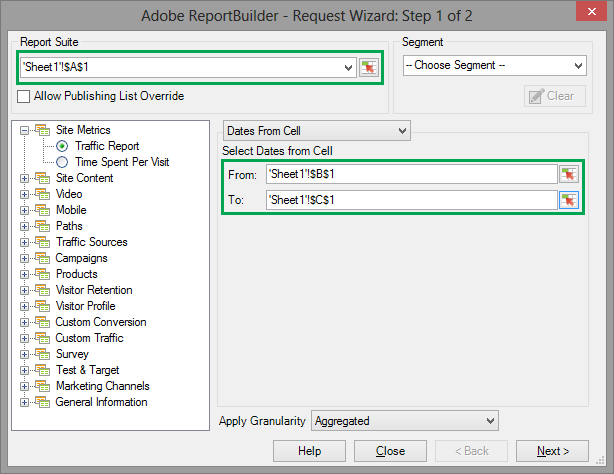Expand the Traffic Sources tree node
This screenshot has height=474, width=614.
24,243
